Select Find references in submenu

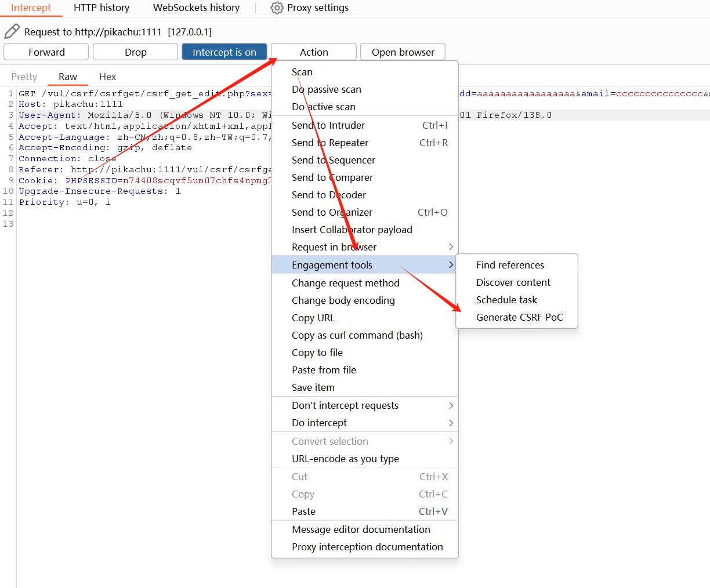click(517, 265)
